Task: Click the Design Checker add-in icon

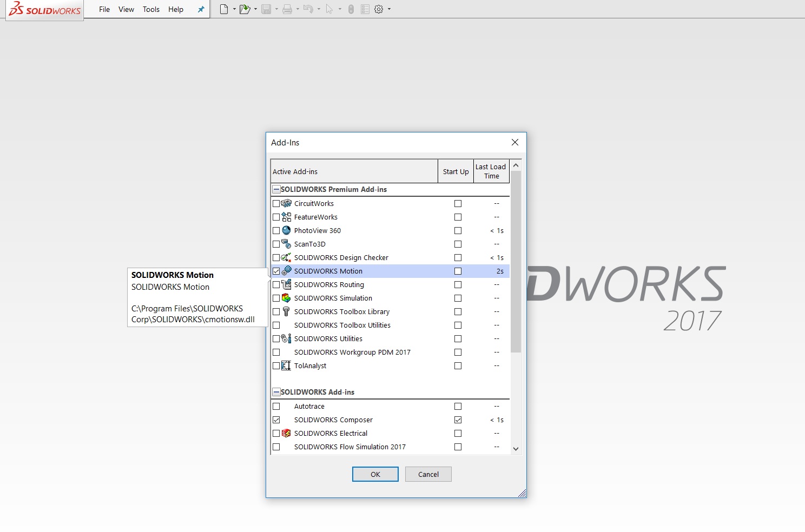Action: point(286,257)
